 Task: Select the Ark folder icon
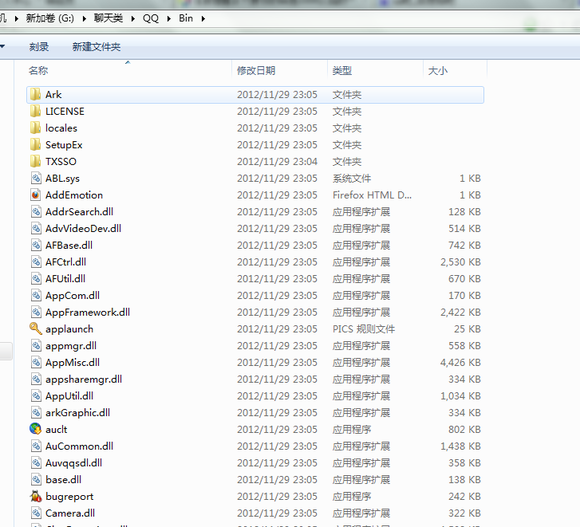(35, 95)
